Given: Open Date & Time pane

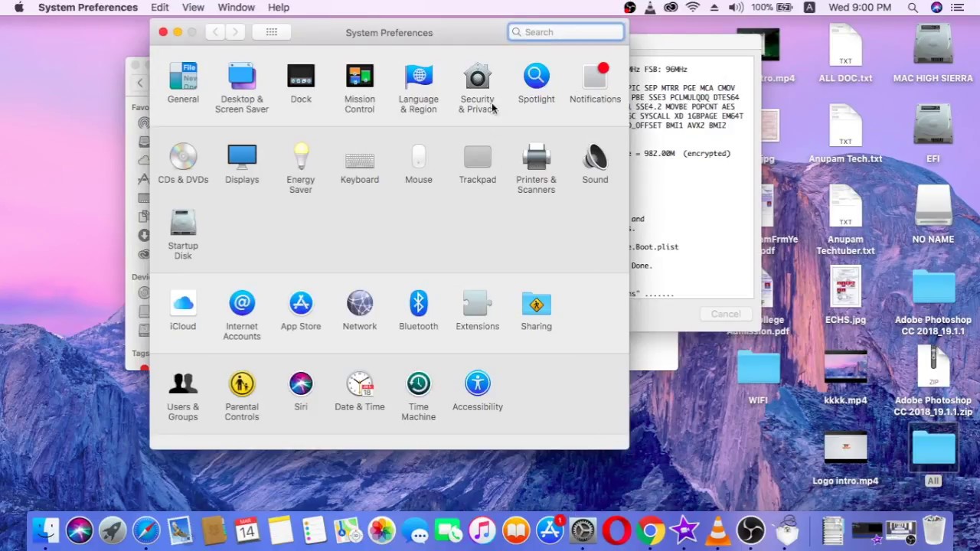Looking at the screenshot, I should tap(360, 390).
